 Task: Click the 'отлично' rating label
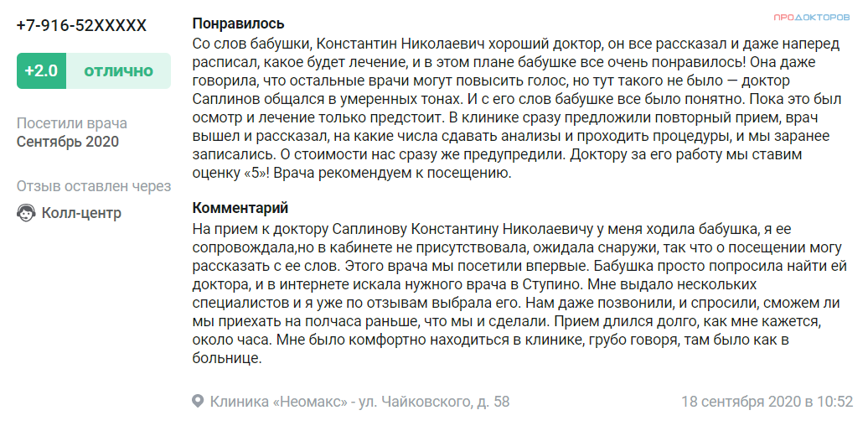coord(118,71)
